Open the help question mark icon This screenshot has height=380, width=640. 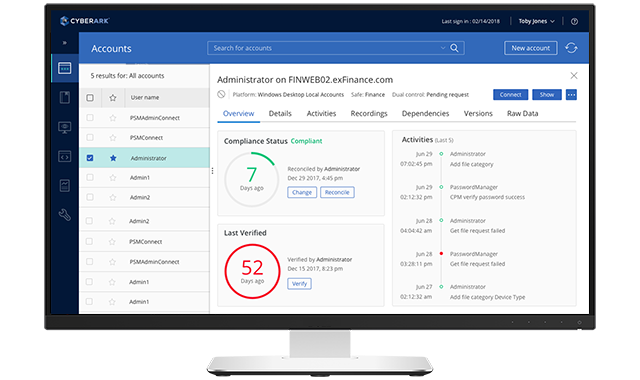point(574,21)
